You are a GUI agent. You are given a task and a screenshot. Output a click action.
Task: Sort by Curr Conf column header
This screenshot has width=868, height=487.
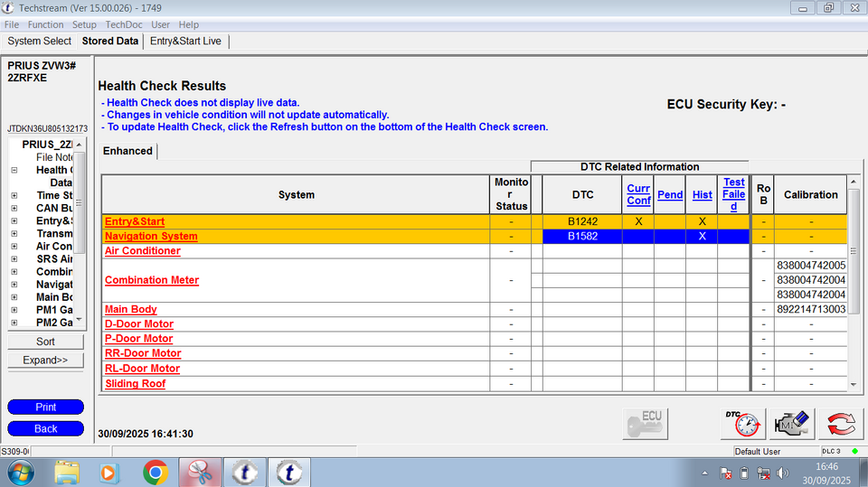[x=638, y=194]
